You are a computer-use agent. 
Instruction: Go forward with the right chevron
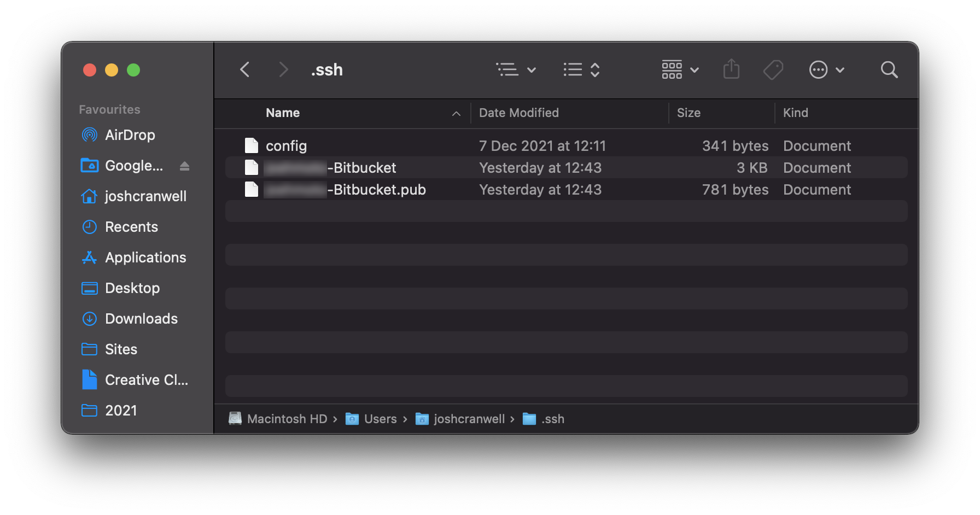(283, 69)
